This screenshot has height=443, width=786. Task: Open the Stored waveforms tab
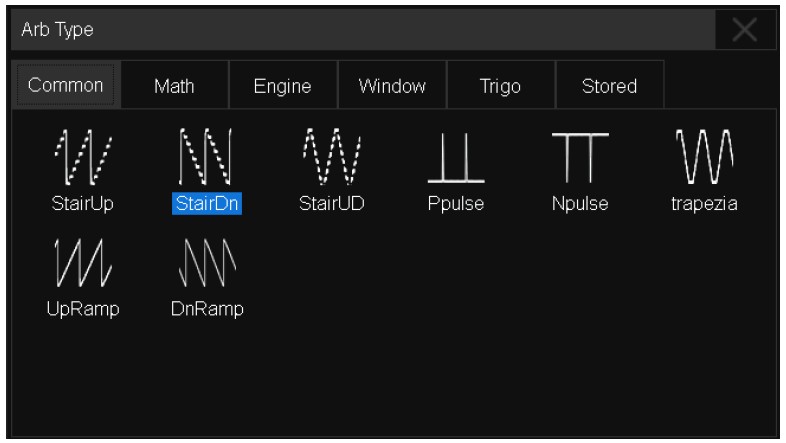[x=609, y=87]
